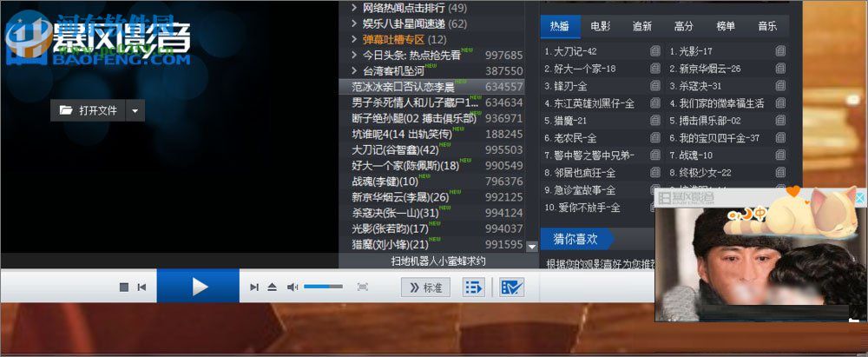Switch to the 高分 tab
This screenshot has width=868, height=357.
(x=684, y=26)
